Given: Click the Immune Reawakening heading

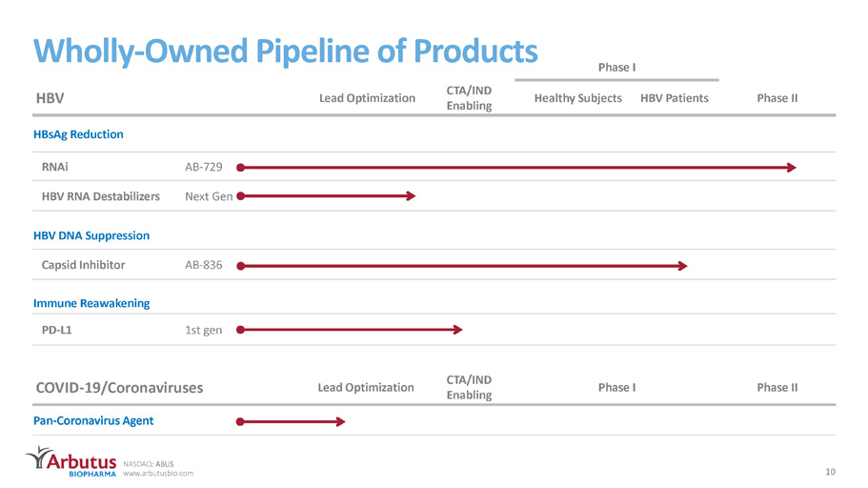Looking at the screenshot, I should [x=91, y=303].
